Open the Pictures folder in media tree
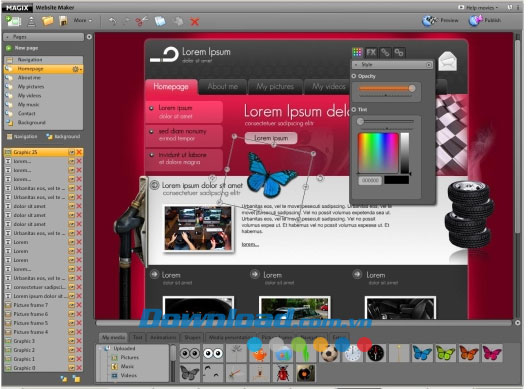The height and width of the screenshot is (389, 528). (126, 357)
